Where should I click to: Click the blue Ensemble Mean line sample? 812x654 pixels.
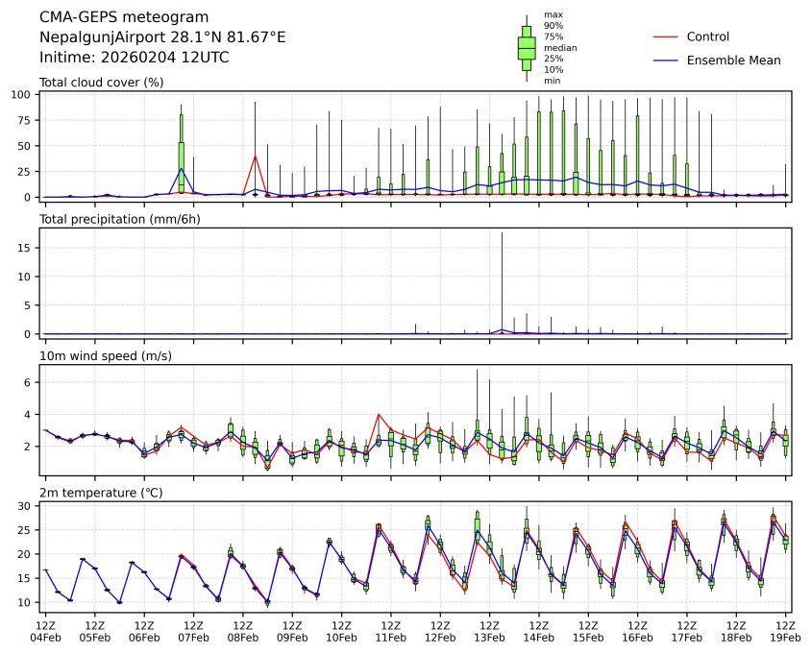(665, 61)
